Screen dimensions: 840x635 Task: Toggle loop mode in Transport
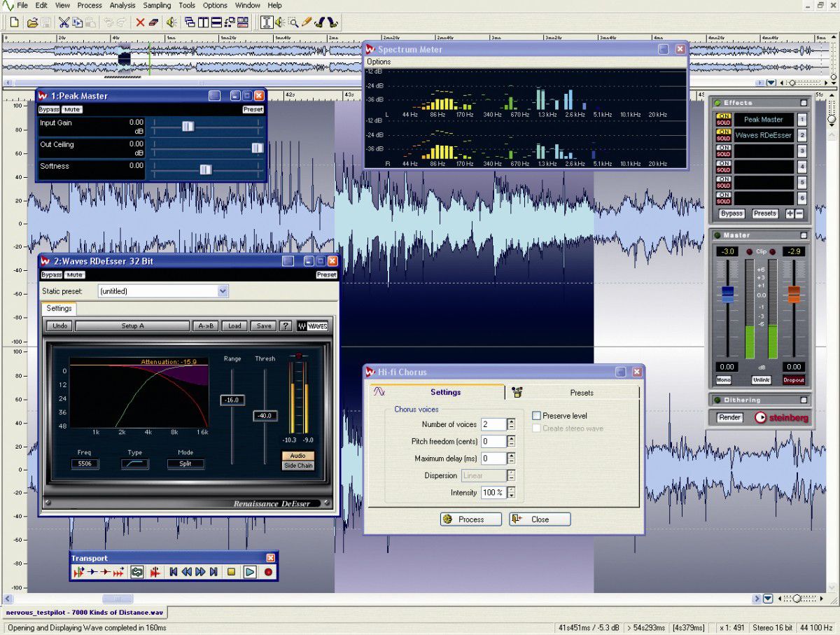[137, 572]
